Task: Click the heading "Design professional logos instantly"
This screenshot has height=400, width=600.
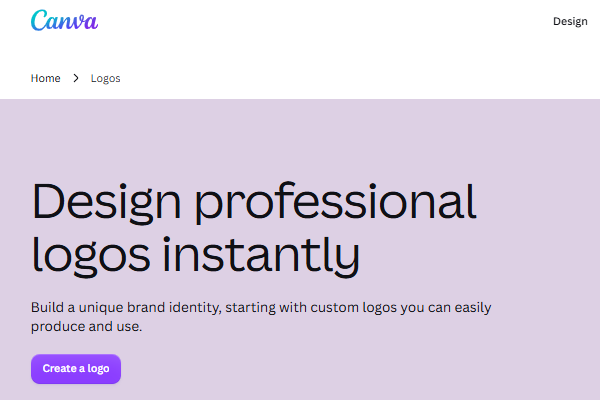Action: pyautogui.click(x=254, y=229)
